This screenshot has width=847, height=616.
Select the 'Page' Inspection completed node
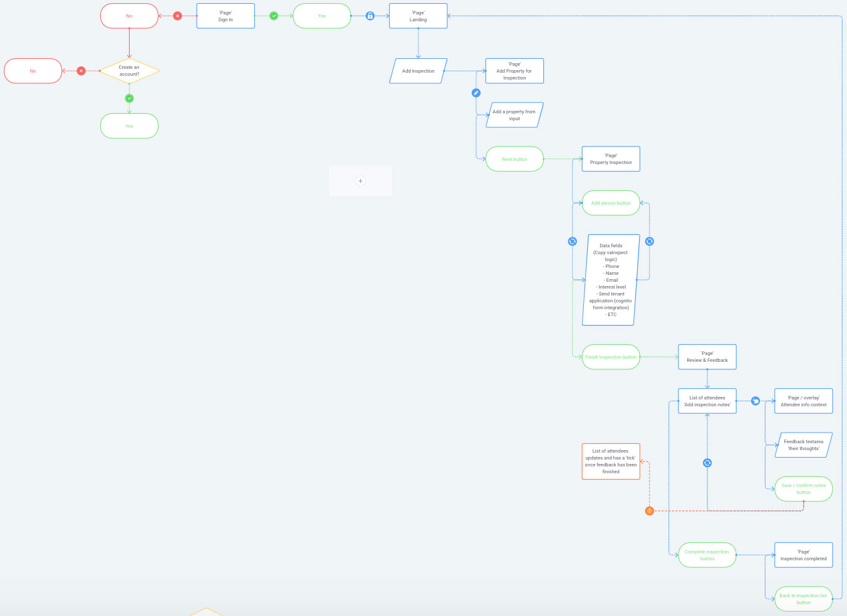(x=803, y=555)
